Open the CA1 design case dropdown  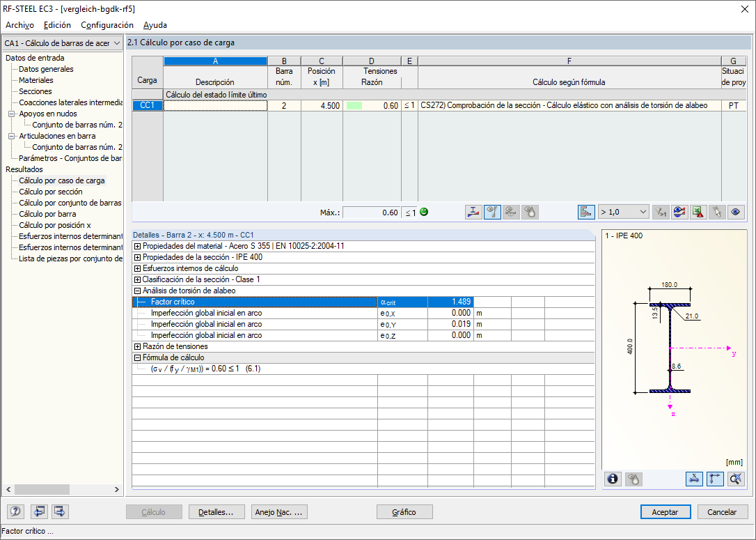(x=62, y=43)
